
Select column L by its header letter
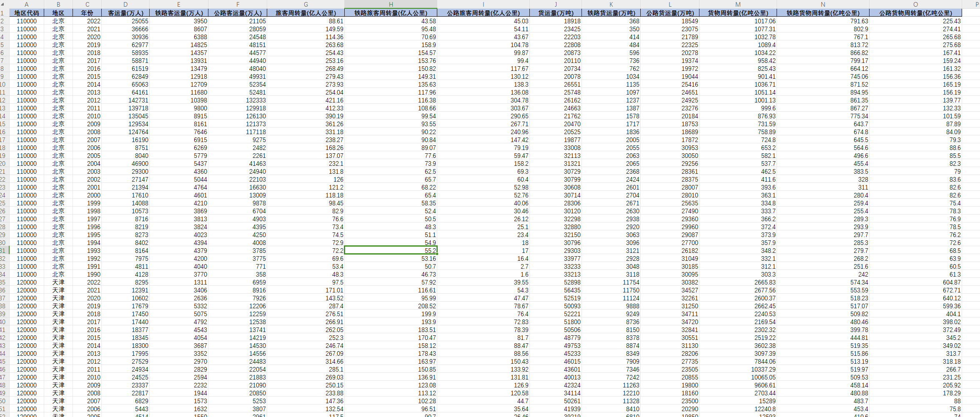pos(670,4)
